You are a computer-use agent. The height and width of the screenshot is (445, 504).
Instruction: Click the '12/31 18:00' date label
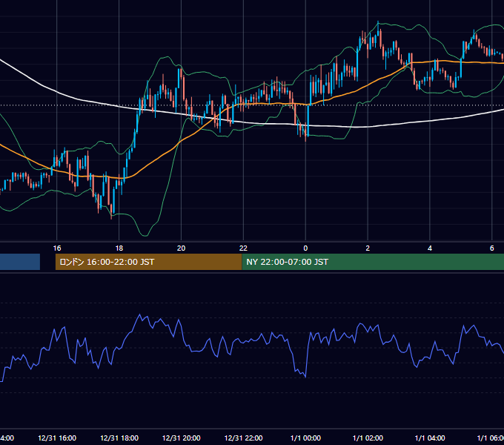click(119, 438)
